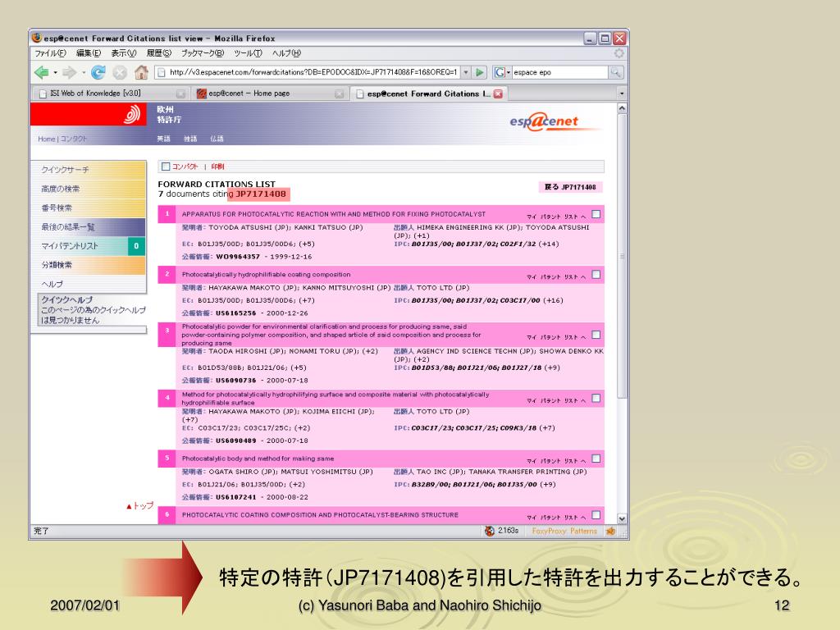840x630 pixels.
Task: Open the ツール(T) tools menu
Action: point(248,53)
